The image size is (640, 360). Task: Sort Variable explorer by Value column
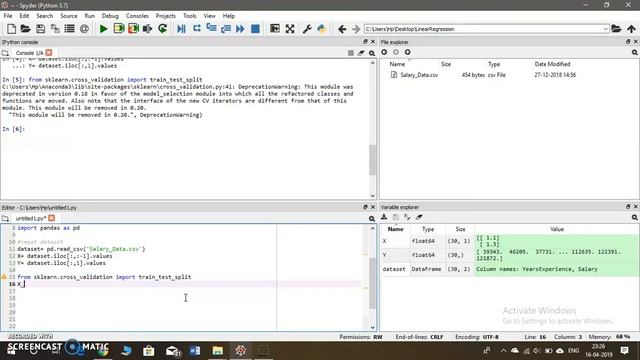557,229
